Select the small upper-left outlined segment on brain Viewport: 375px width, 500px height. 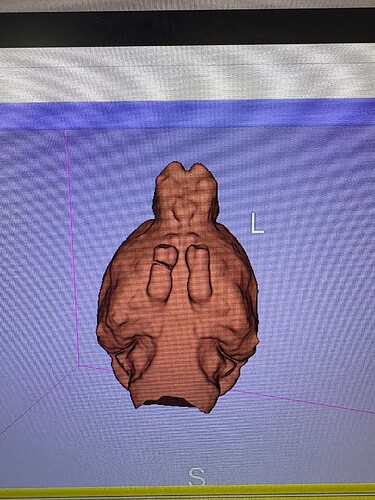tap(164, 255)
